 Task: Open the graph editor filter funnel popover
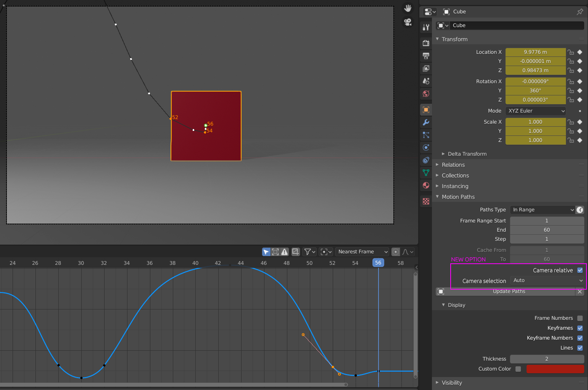[309, 252]
